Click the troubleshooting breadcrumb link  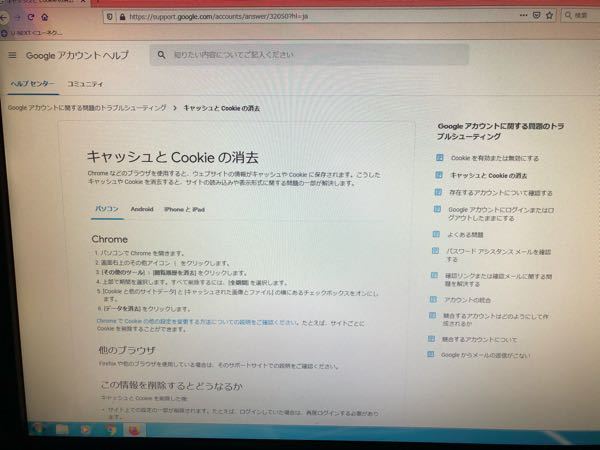(x=87, y=106)
